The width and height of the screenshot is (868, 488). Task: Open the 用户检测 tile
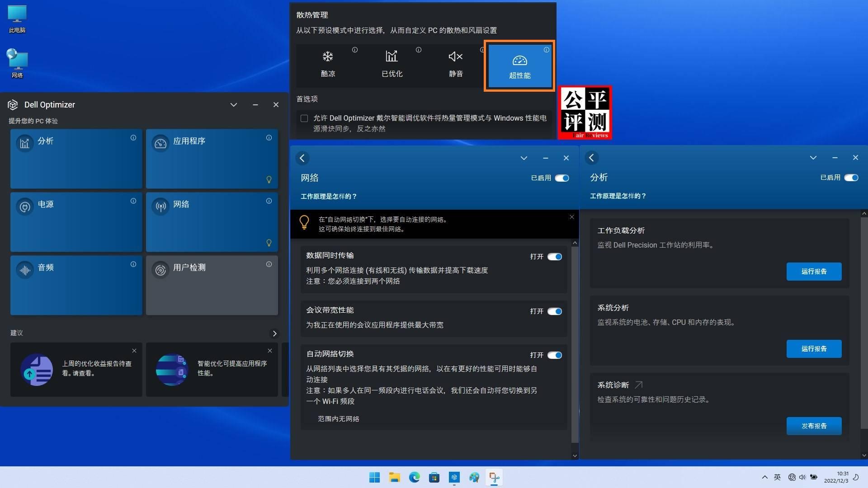click(212, 285)
